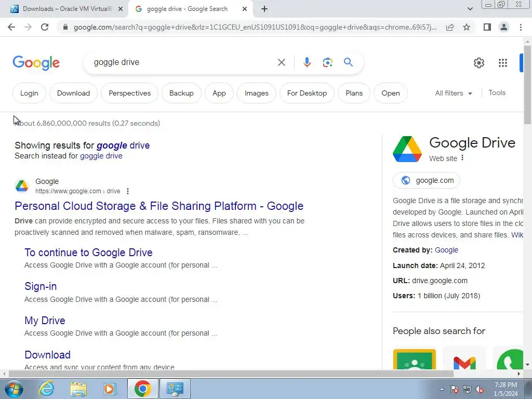Open To continue to Google Drive link

[88, 252]
